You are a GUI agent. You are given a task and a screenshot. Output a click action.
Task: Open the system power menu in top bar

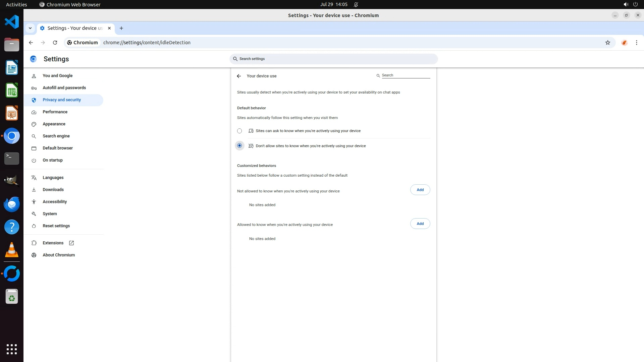[x=635, y=4]
